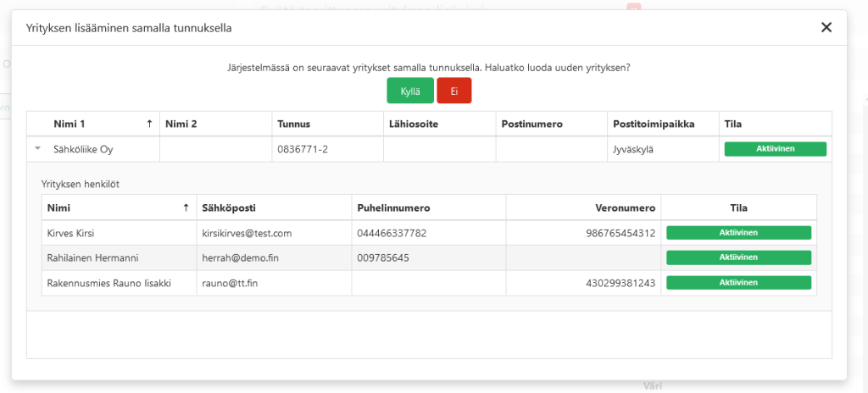
Task: Click the Tunnus column header
Action: coord(294,124)
